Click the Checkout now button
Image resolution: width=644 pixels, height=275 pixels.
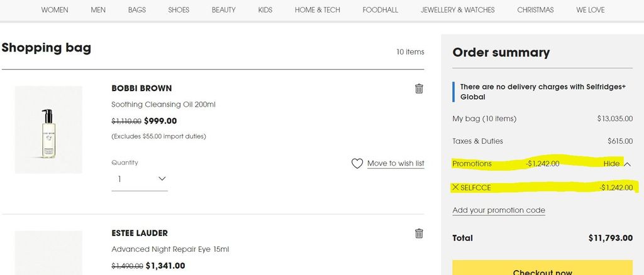point(542,267)
